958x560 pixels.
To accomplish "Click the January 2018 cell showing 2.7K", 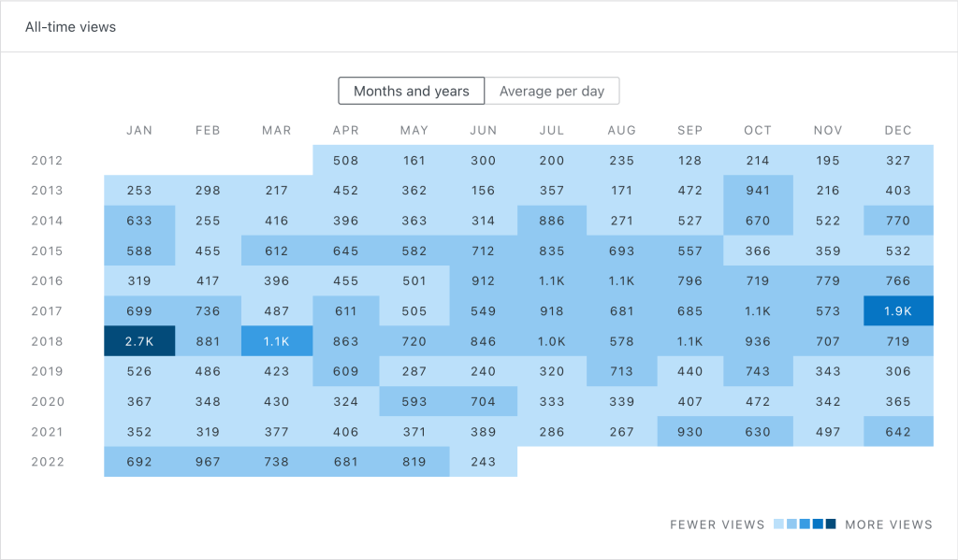I will (139, 341).
